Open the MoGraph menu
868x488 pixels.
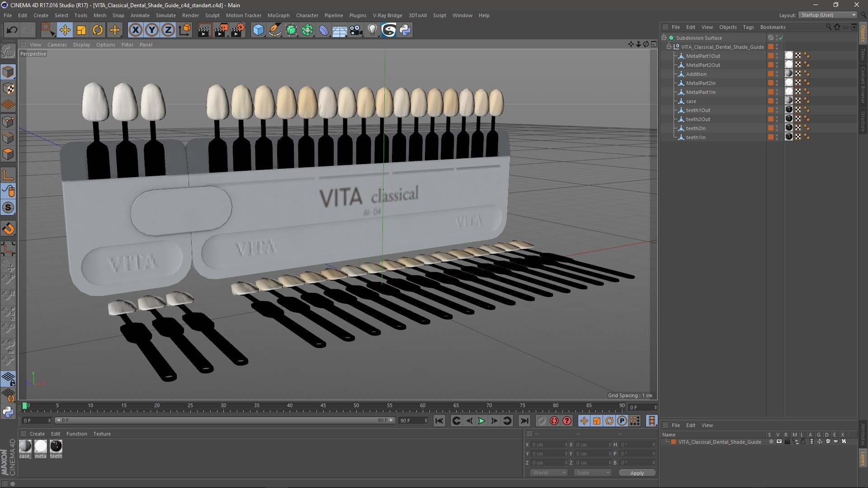point(278,15)
